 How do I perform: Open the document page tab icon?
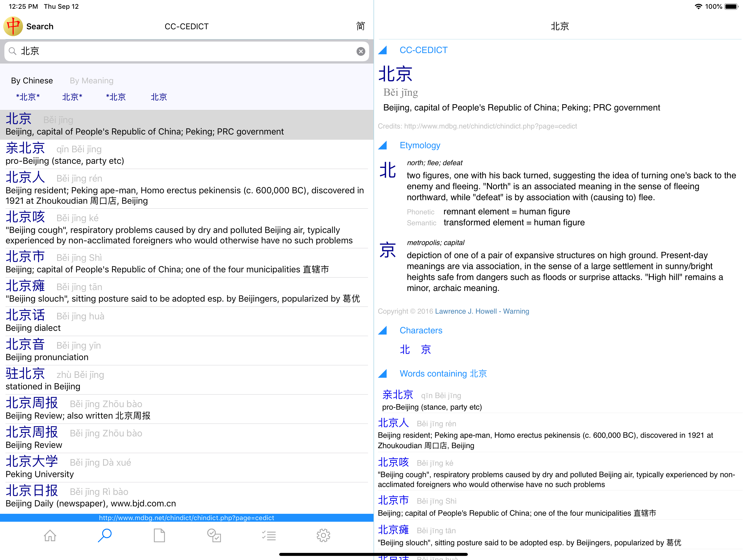point(159,535)
